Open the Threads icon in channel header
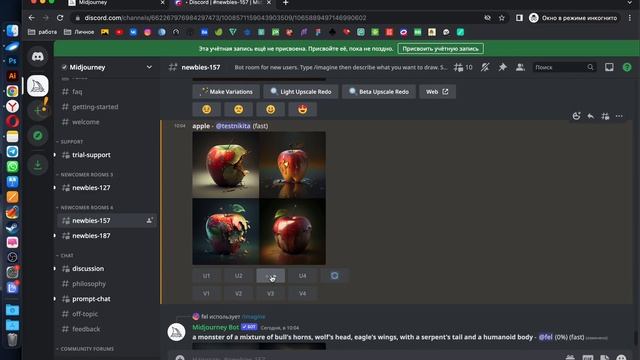640x360 pixels. 459,67
